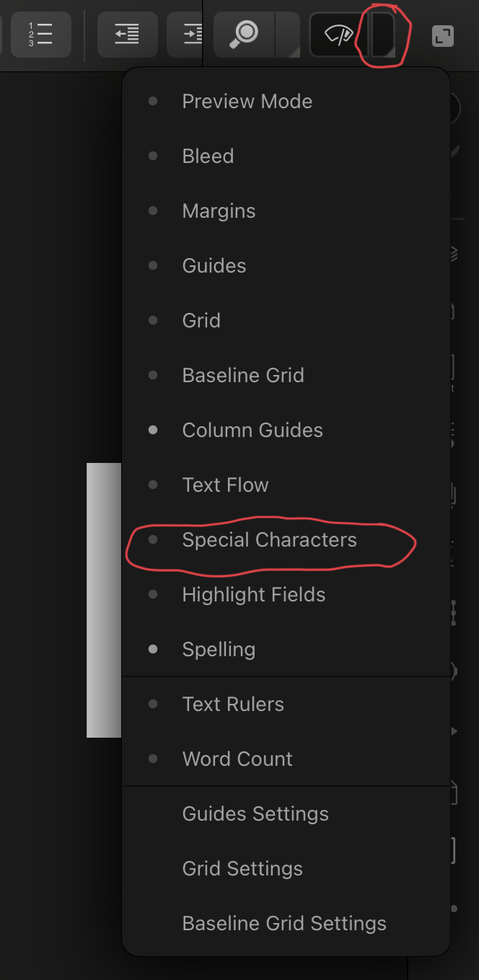Turn off Column Guides
The image size is (479, 980).
[252, 430]
